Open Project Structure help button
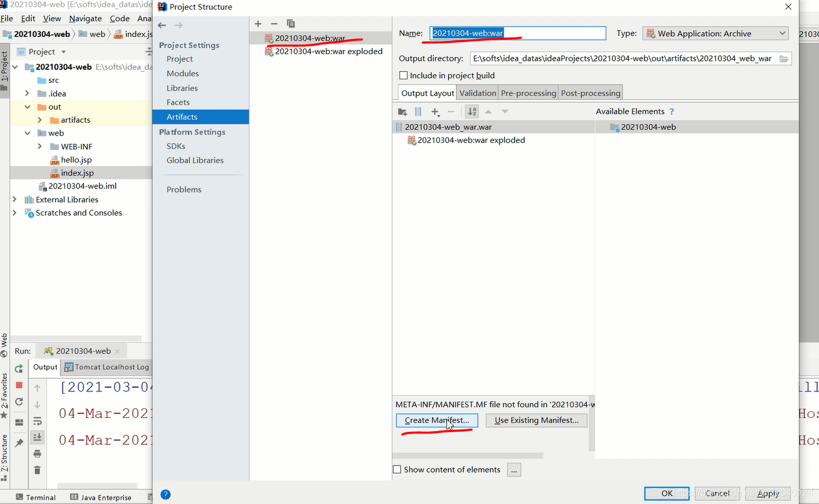The image size is (819, 504). (166, 495)
